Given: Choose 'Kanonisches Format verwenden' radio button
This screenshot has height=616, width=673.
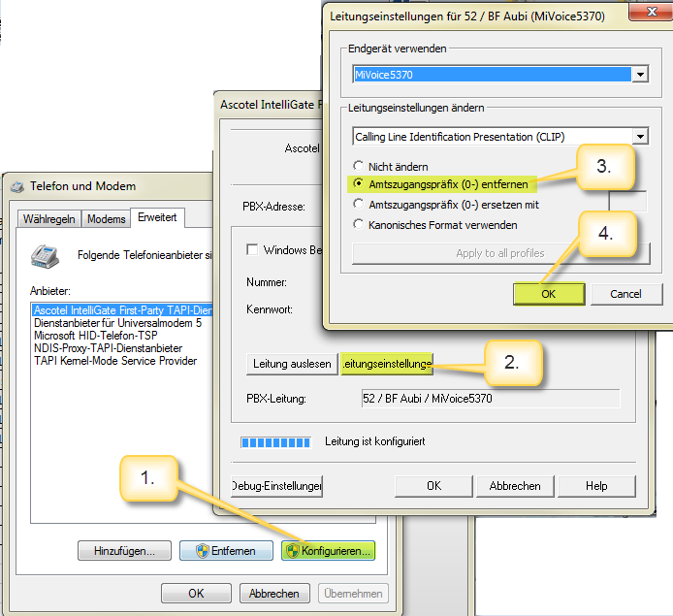Looking at the screenshot, I should 359,225.
